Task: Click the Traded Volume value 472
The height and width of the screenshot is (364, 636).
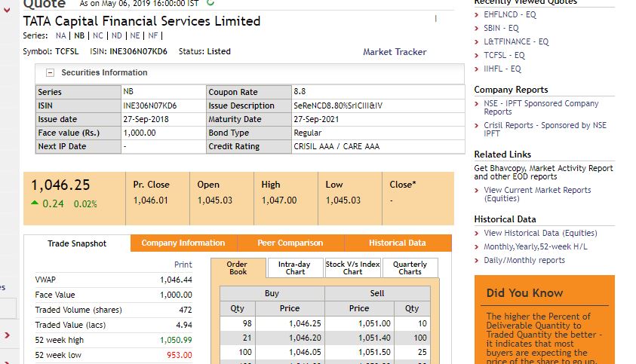Action: coord(186,310)
